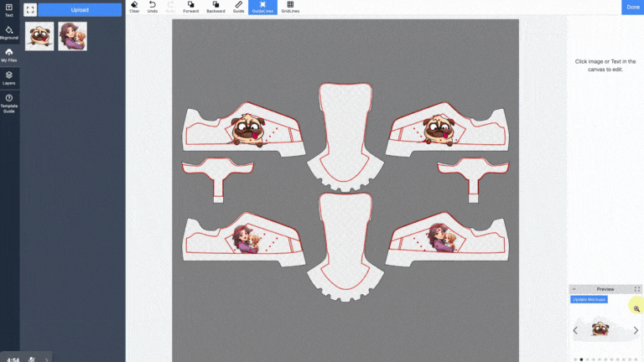
Task: Toggle GridLines display on
Action: 290,7
